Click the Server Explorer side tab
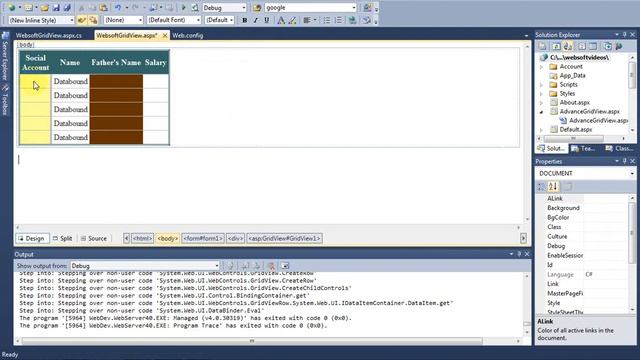The height and width of the screenshot is (360, 640). click(5, 57)
